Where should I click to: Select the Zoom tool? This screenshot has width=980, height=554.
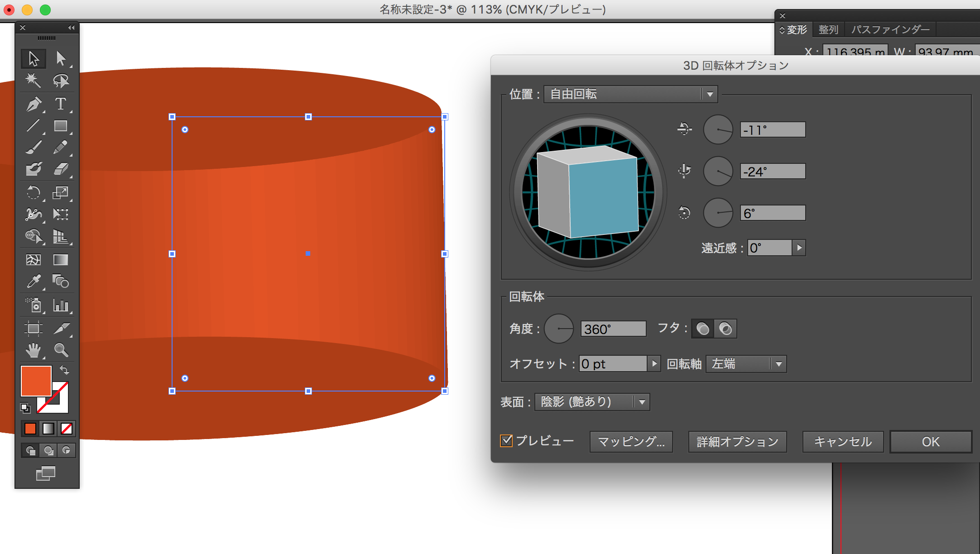point(61,350)
